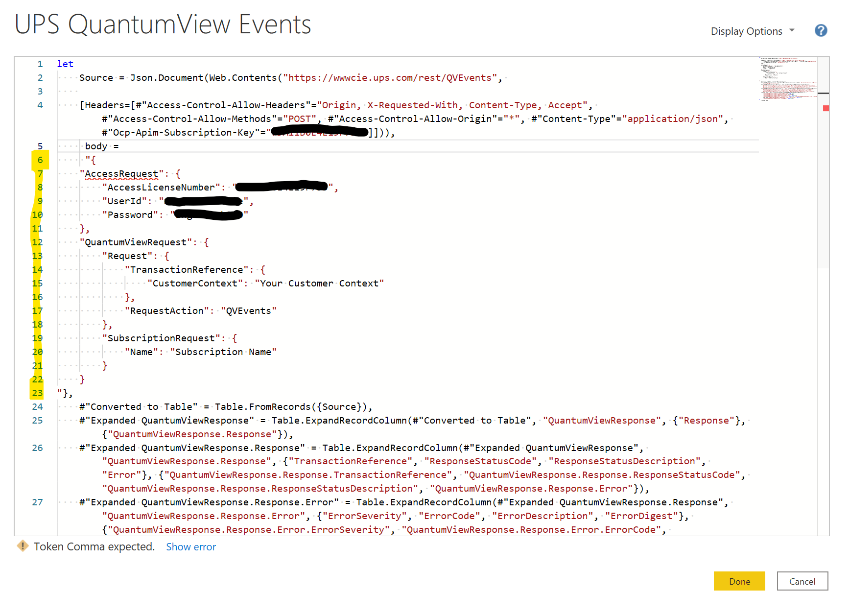The height and width of the screenshot is (616, 849).
Task: Click "QuantumViewRequest" on line 12
Action: click(136, 242)
